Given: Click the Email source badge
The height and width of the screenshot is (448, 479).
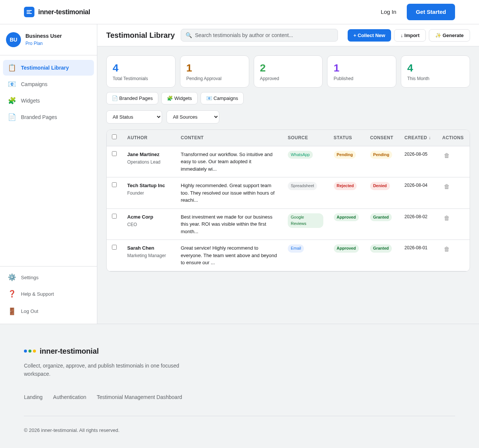Looking at the screenshot, I should (296, 248).
